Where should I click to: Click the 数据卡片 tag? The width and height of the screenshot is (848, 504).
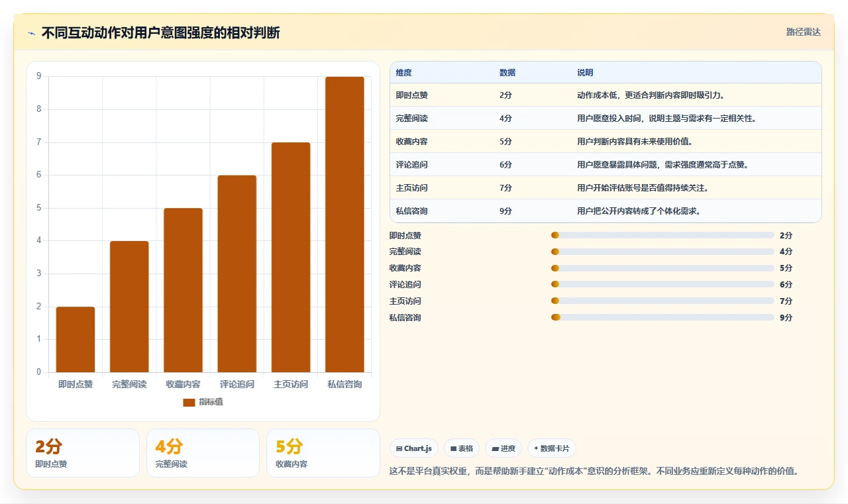(x=551, y=448)
